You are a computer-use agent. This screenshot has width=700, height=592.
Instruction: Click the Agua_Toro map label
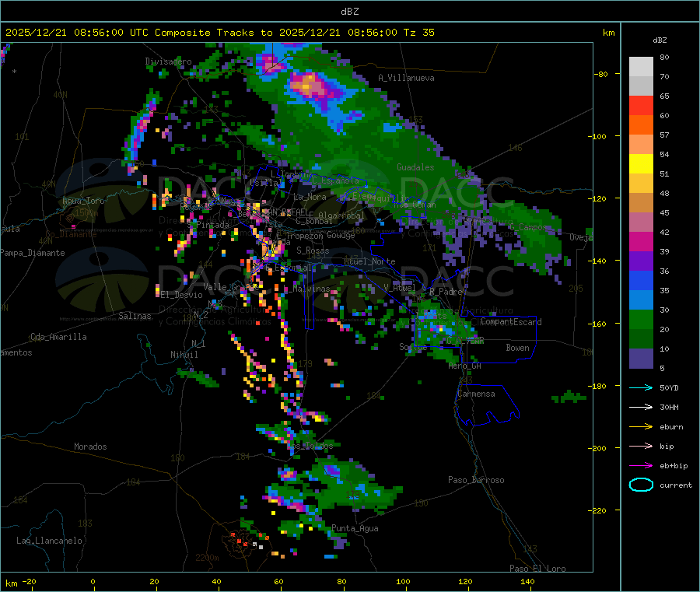[x=83, y=201]
